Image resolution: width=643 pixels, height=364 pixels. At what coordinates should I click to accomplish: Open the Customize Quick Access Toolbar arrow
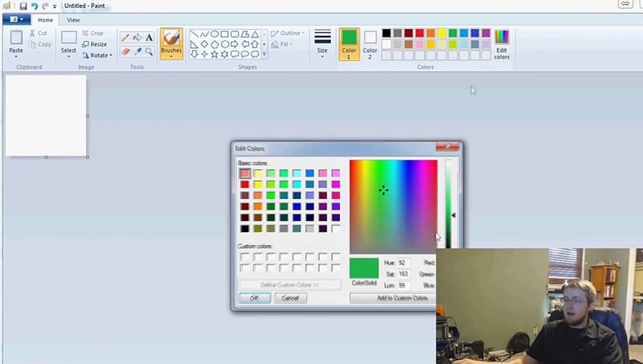[55, 7]
